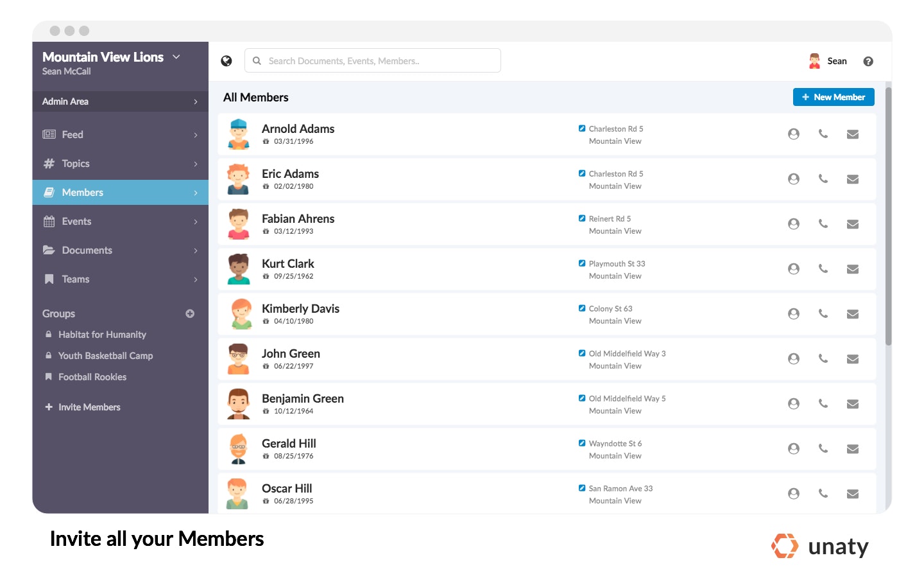
Task: Open Youth Basketball Camp group
Action: (105, 356)
